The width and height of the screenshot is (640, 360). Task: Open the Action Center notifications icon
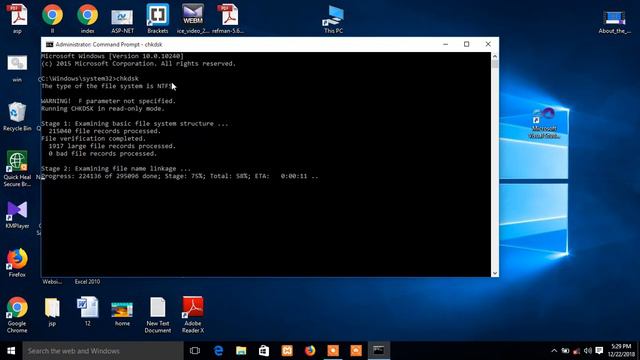pyautogui.click(x=599, y=351)
